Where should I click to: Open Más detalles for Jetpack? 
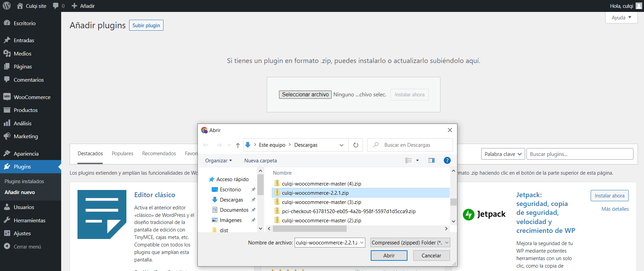pyautogui.click(x=615, y=209)
